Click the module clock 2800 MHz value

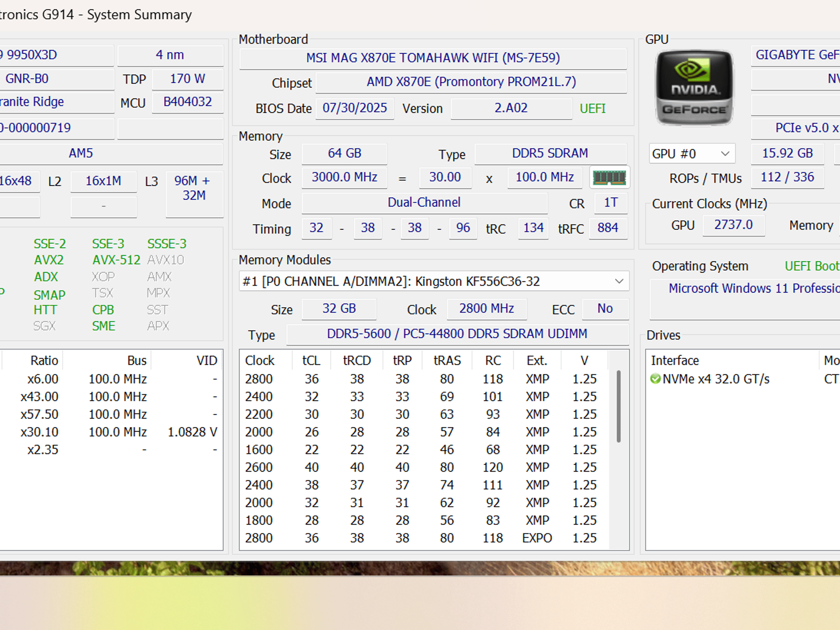pos(487,309)
